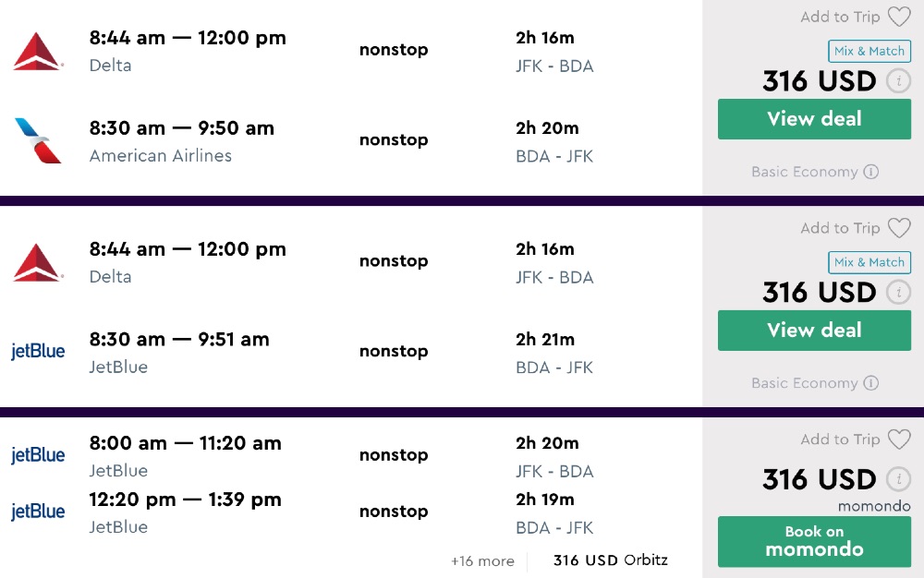The height and width of the screenshot is (578, 924).
Task: View deal for Delta and JetBlue itinerary
Action: pos(814,331)
